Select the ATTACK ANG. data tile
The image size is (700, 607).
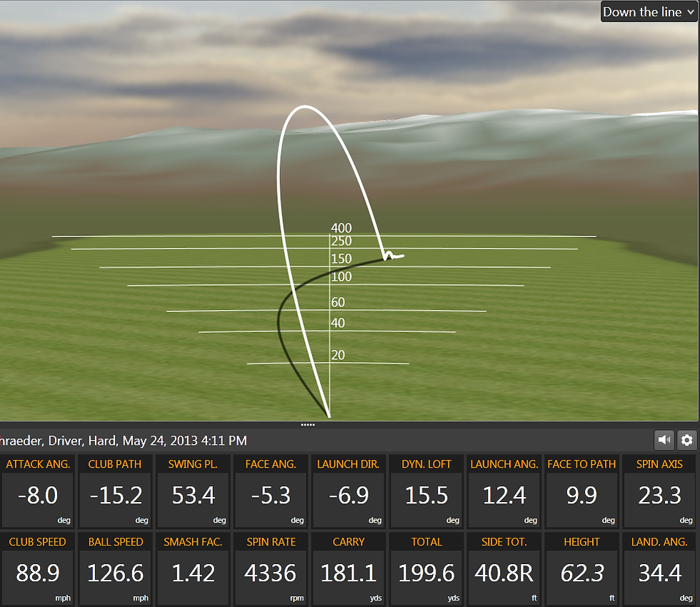(x=38, y=491)
